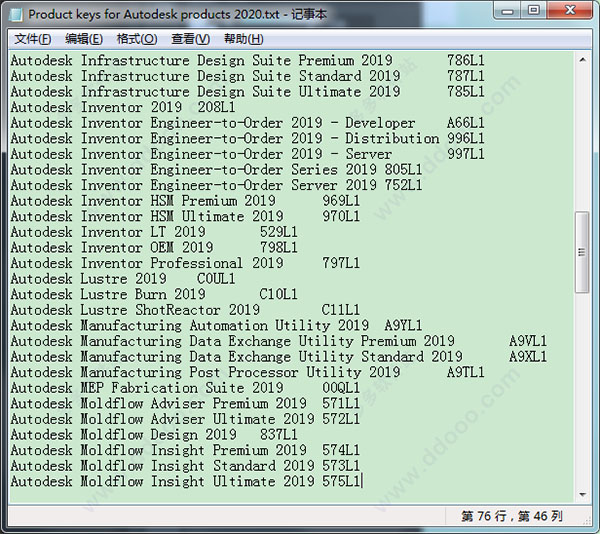Click product key A66L1
Viewport: 600px width, 534px height.
click(x=466, y=123)
